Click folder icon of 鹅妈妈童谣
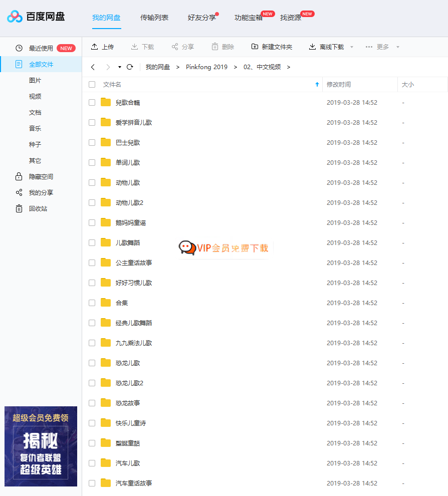The image size is (448, 496). coord(106,222)
